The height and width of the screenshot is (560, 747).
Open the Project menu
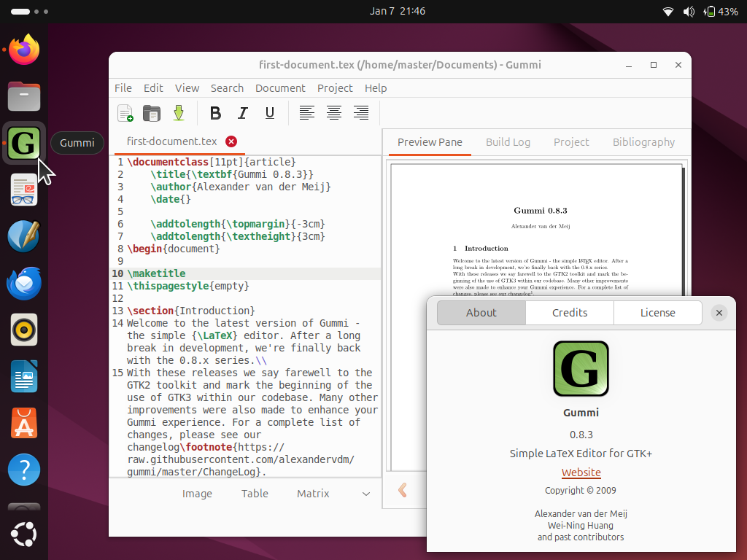[x=335, y=88]
